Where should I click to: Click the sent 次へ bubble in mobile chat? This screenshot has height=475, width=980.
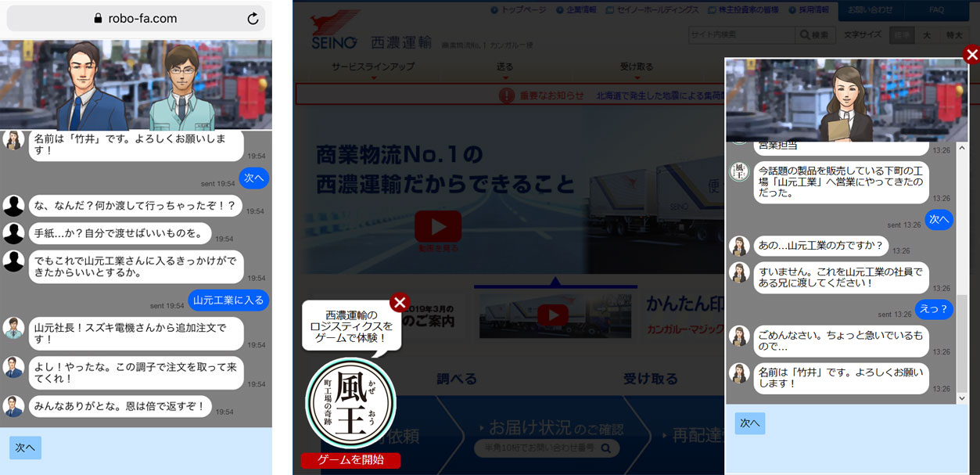[254, 178]
